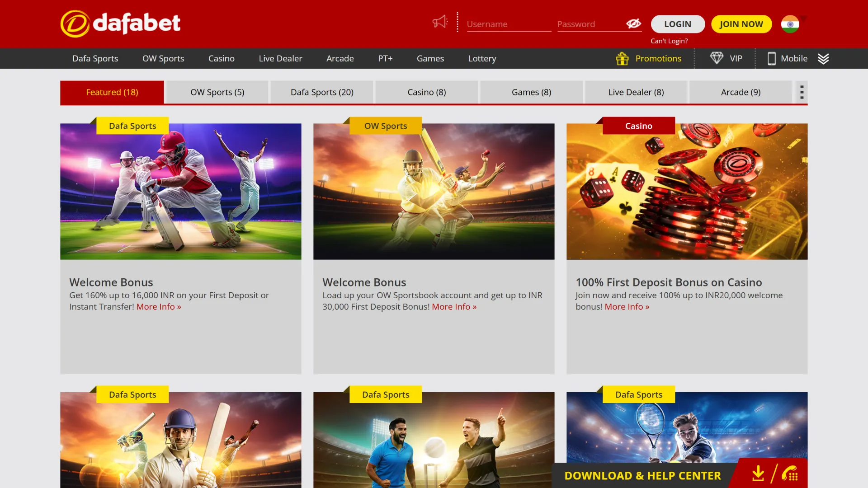Click the JOIN NOW button
Image resolution: width=868 pixels, height=488 pixels.
(741, 24)
